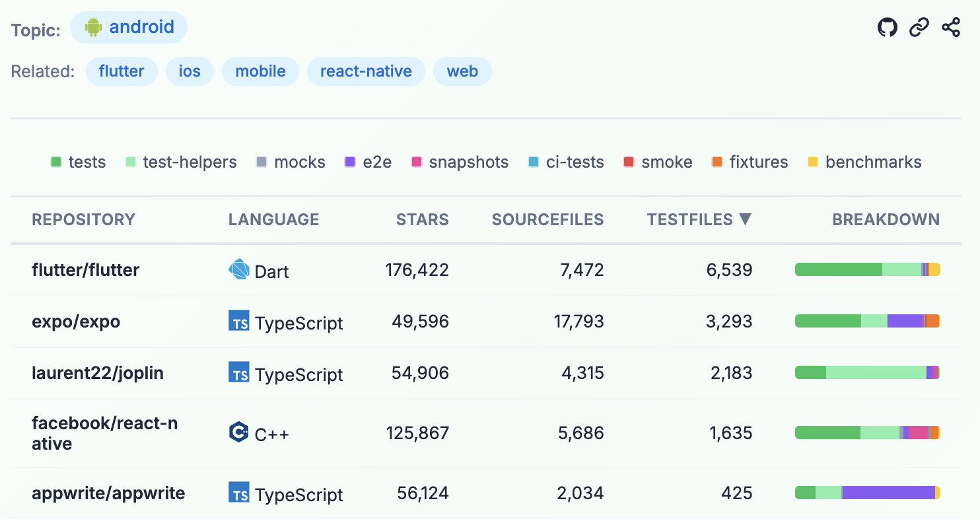Click the 125,867 stars value
Viewport: 980px width, 519px height.
click(417, 433)
